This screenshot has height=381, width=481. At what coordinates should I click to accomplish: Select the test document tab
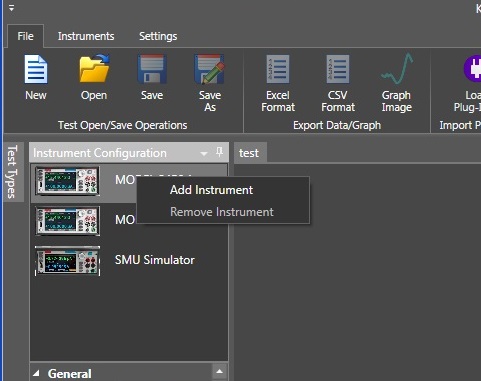coord(249,153)
